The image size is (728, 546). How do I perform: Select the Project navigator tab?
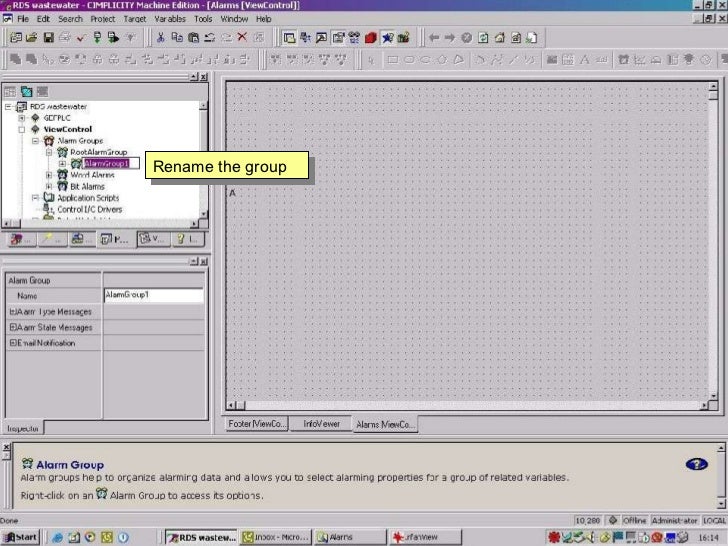[115, 239]
